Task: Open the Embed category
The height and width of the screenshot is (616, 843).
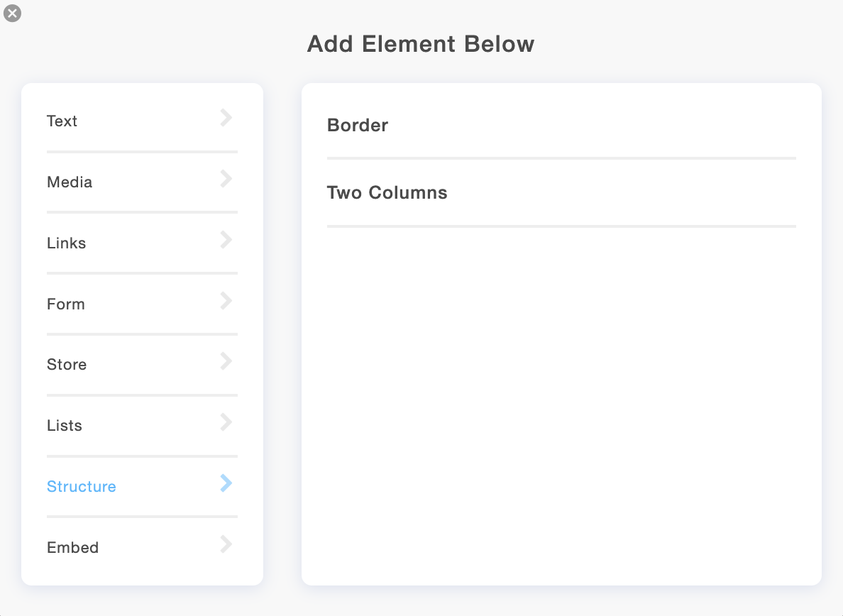Action: (73, 548)
